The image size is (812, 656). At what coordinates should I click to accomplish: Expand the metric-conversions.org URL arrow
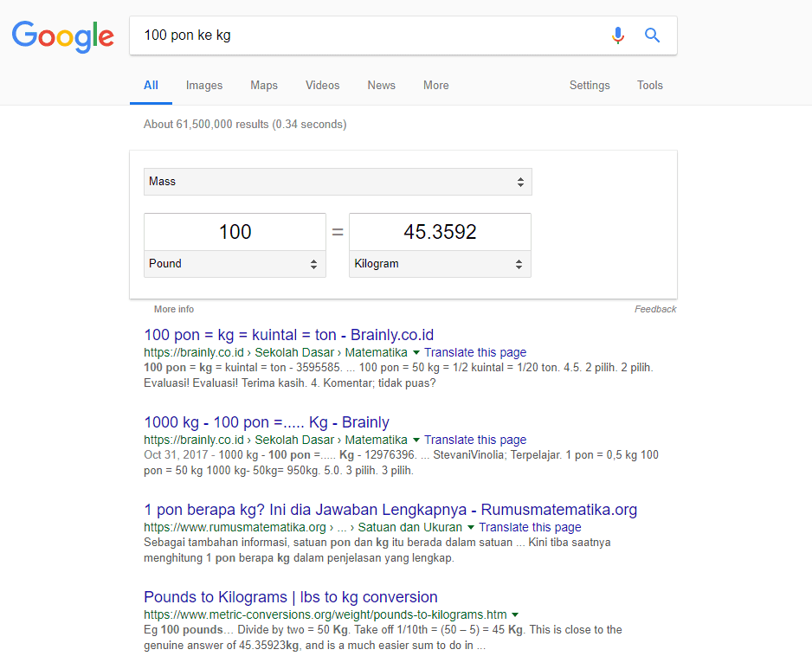tap(515, 615)
